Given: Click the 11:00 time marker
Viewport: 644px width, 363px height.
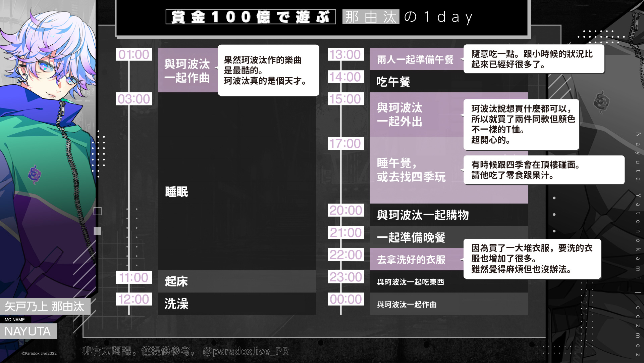Looking at the screenshot, I should [x=134, y=277].
